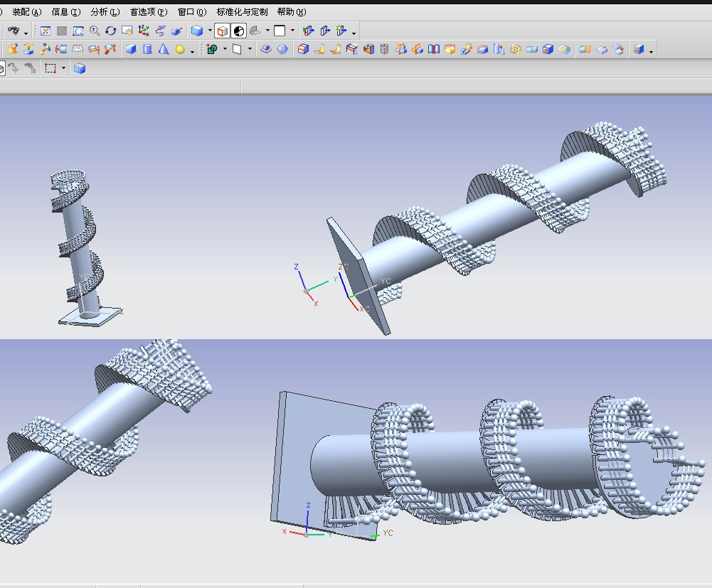Select the Zoom in/out magnifier tool
Viewport: 712px width, 588px height.
95,31
